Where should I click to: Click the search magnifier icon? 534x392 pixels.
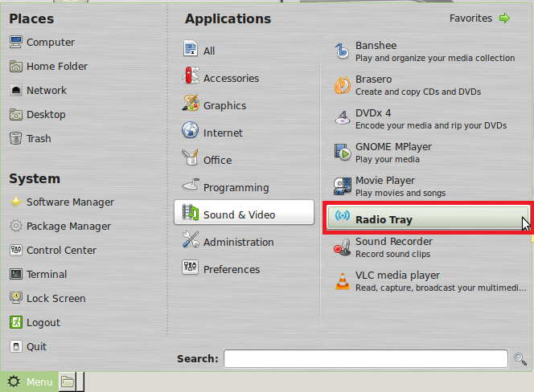point(520,358)
